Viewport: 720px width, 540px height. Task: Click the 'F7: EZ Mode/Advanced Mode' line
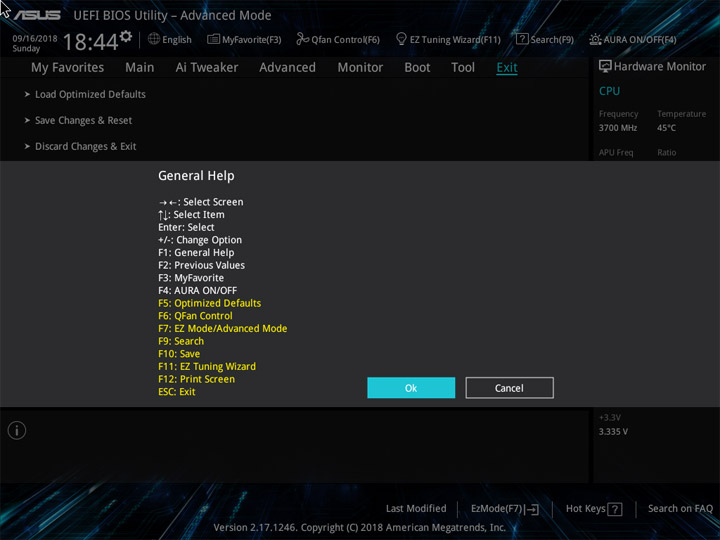tap(223, 328)
